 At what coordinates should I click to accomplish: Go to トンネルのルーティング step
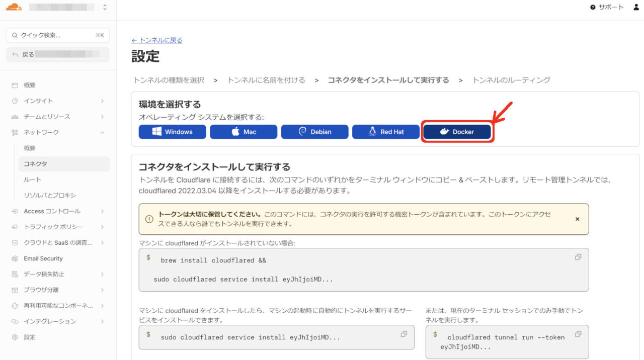coord(511,80)
